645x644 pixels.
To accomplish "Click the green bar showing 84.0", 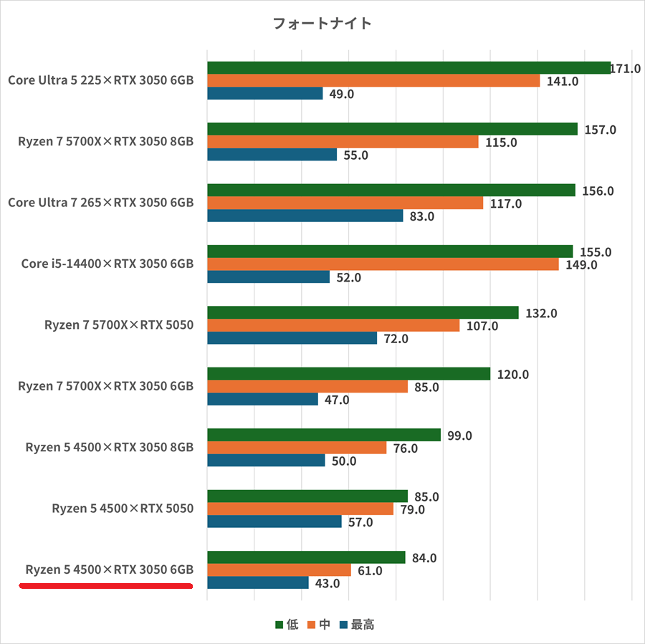I will pos(306,557).
